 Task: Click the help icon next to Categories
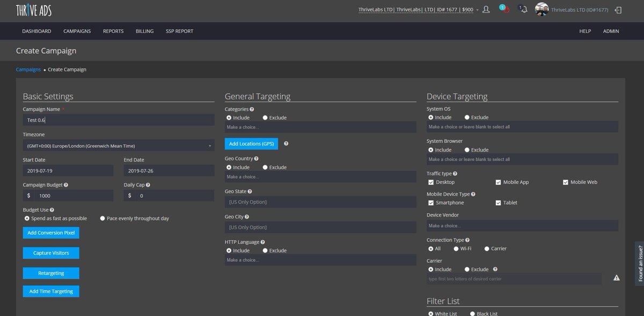(251, 109)
